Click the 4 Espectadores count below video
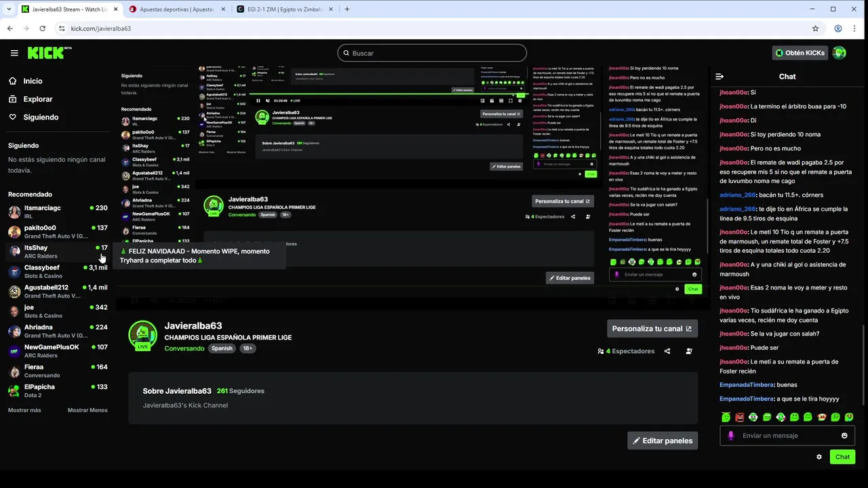This screenshot has height=488, width=868. coord(626,351)
